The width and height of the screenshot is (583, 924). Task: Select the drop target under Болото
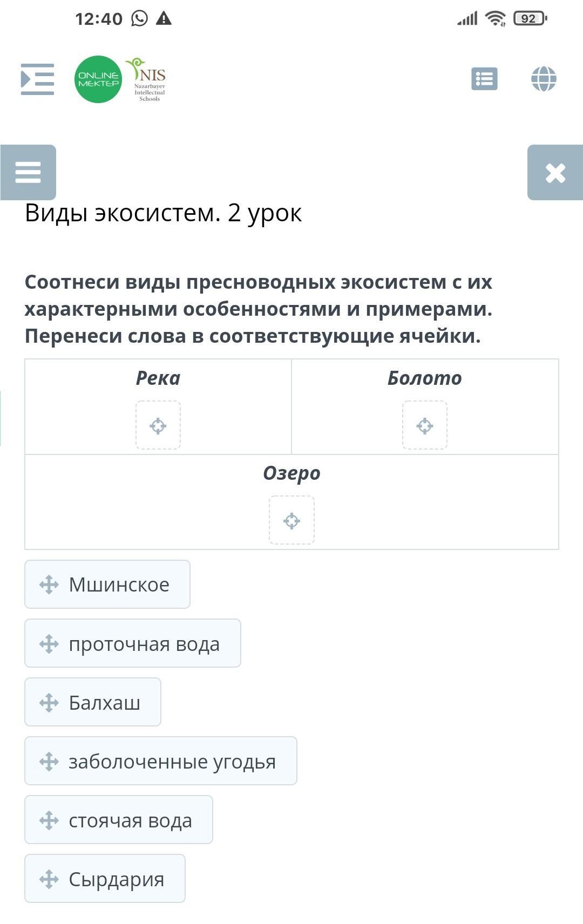point(425,425)
